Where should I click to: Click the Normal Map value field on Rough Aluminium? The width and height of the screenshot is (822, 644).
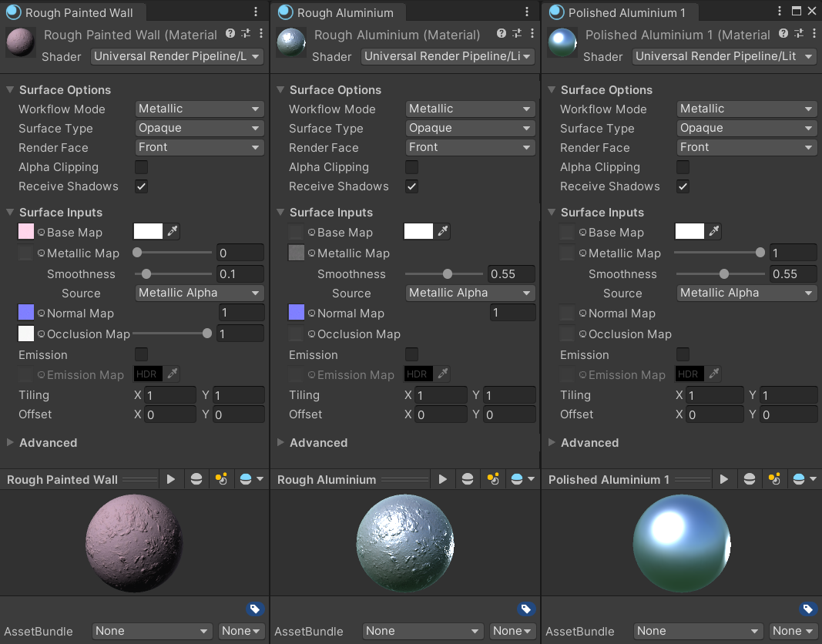click(x=512, y=313)
